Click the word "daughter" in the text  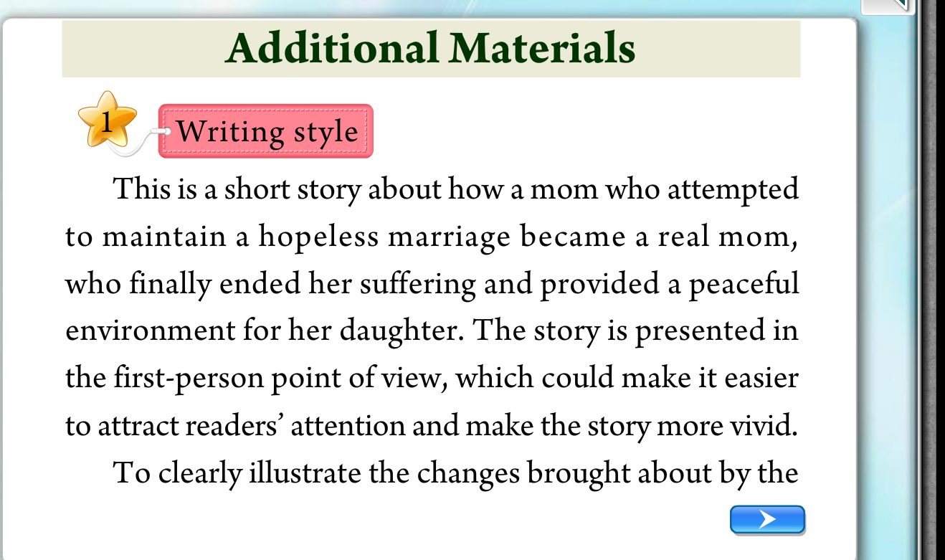coord(402,331)
